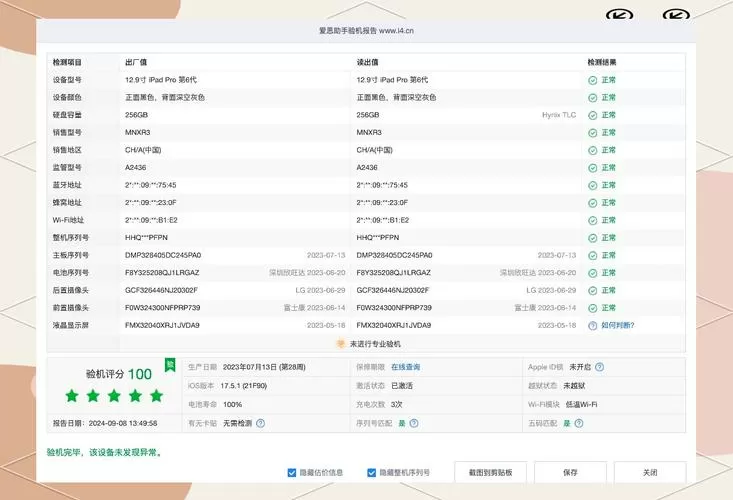
Task: Click the green check icon in 监管型号 row
Action: point(592,168)
